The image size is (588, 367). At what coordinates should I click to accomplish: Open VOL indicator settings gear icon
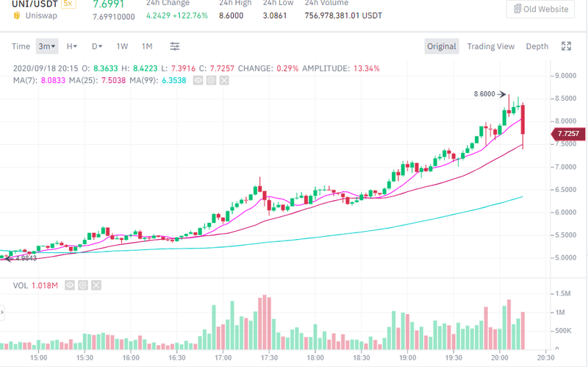pyautogui.click(x=83, y=285)
